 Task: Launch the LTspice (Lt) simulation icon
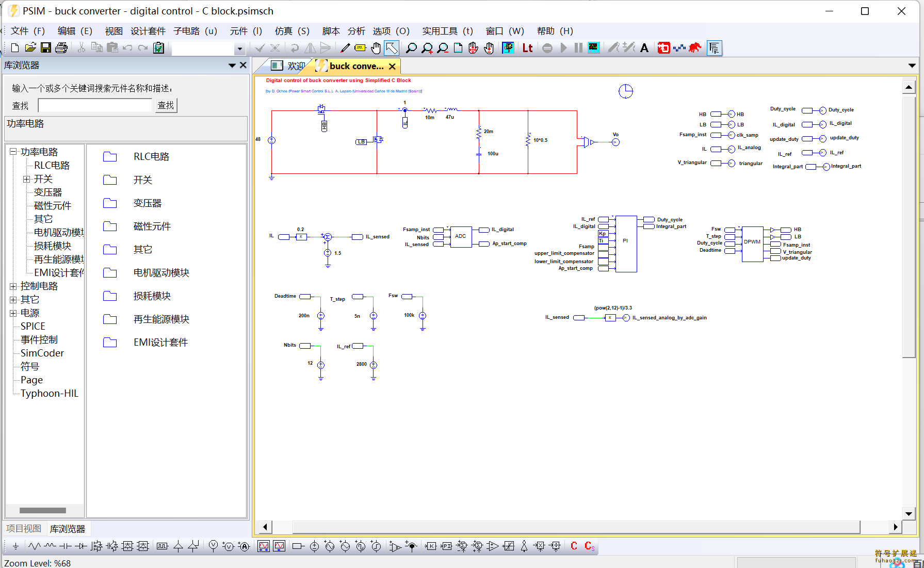click(527, 48)
